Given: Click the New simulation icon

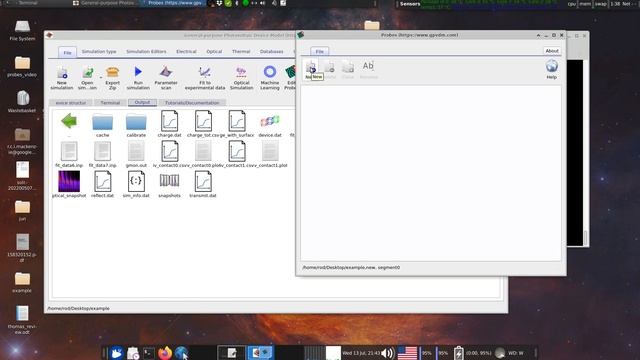Looking at the screenshot, I should 62,78.
